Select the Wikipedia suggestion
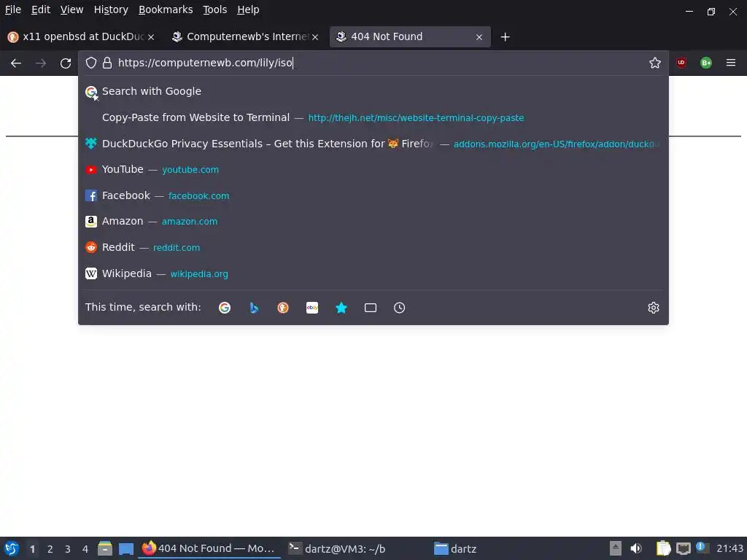 pyautogui.click(x=373, y=273)
